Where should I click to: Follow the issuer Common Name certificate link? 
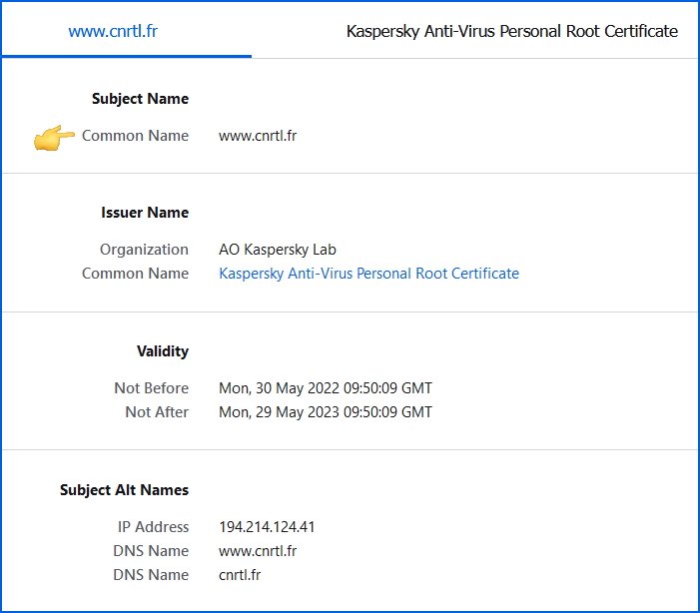tap(368, 274)
